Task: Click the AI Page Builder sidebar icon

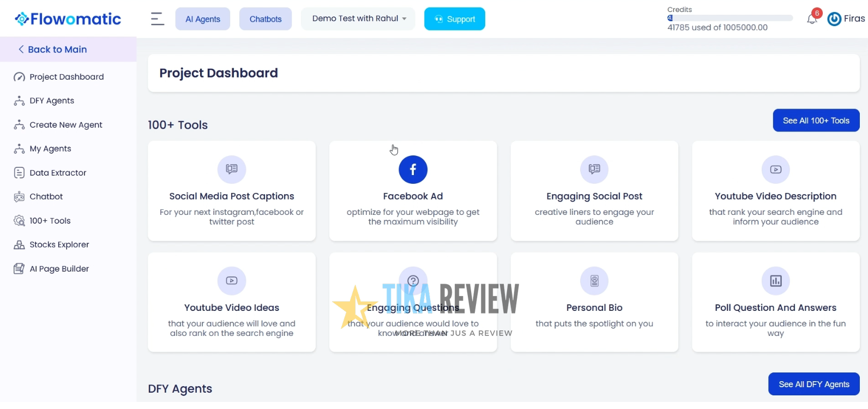Action: [x=19, y=269]
